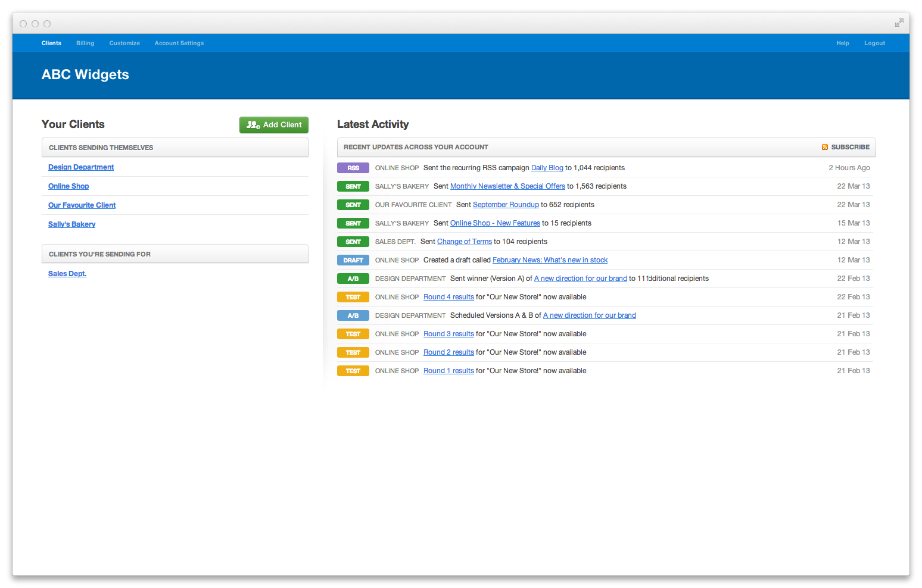This screenshot has width=922, height=588.
Task: Open the Online Shop client
Action: [68, 186]
